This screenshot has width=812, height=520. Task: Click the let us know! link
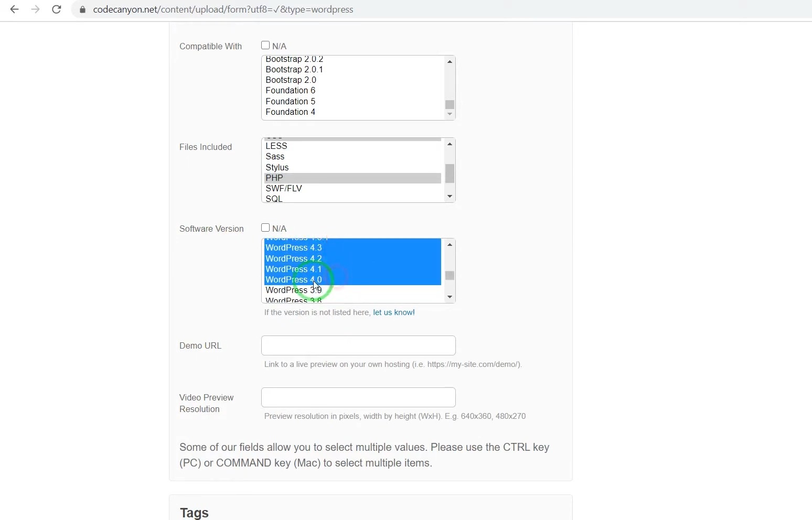tap(394, 312)
